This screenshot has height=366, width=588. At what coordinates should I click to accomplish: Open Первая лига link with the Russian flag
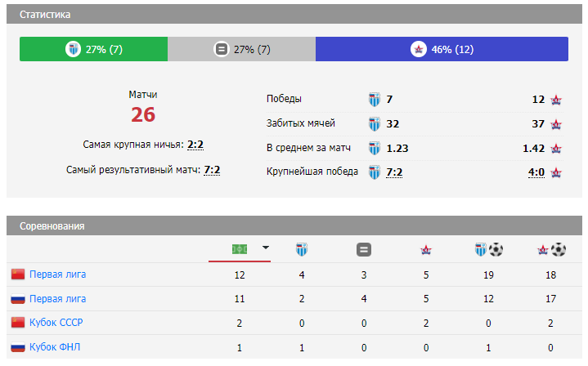click(57, 299)
